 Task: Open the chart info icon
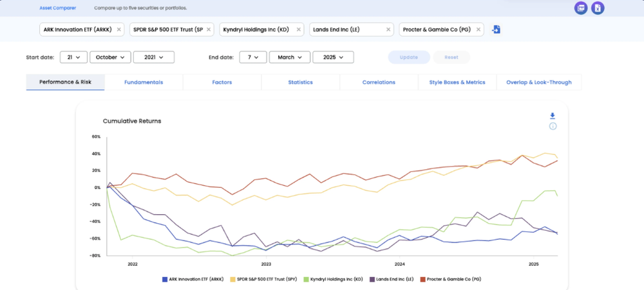pos(553,126)
